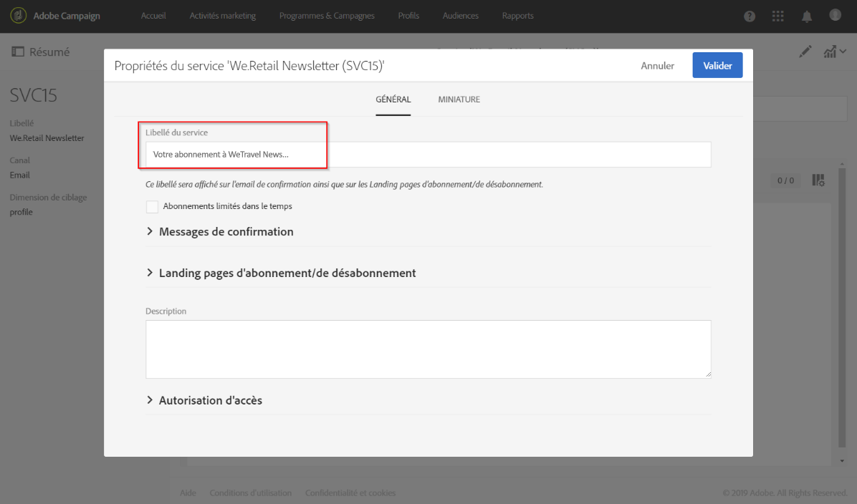Click the 0 / 0 counter
Screen dimensions: 857x504
(x=785, y=180)
